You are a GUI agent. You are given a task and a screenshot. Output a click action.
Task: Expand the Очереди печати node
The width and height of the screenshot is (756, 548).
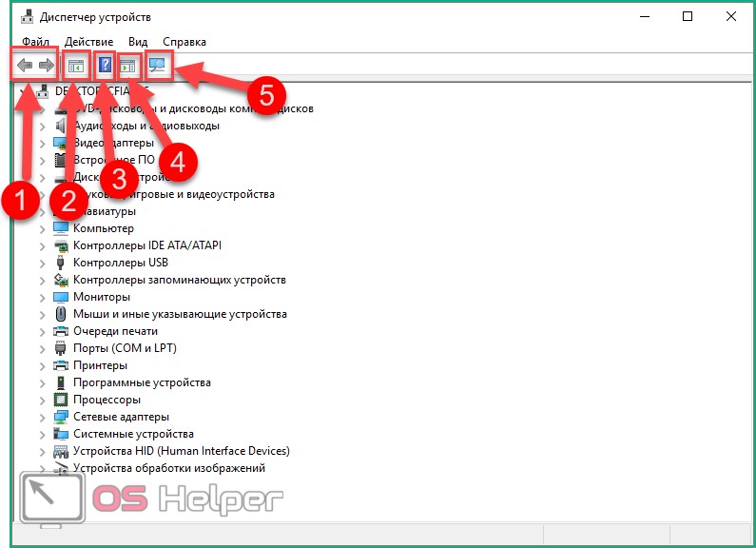pos(43,332)
